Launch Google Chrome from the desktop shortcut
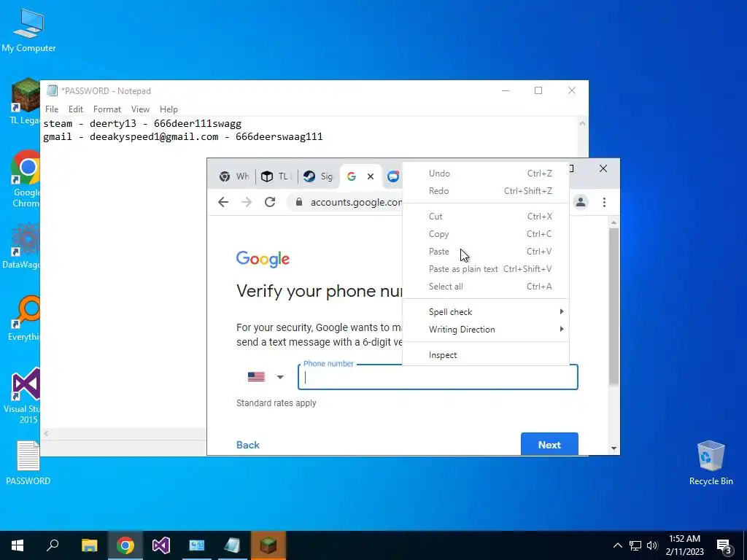 (26, 179)
